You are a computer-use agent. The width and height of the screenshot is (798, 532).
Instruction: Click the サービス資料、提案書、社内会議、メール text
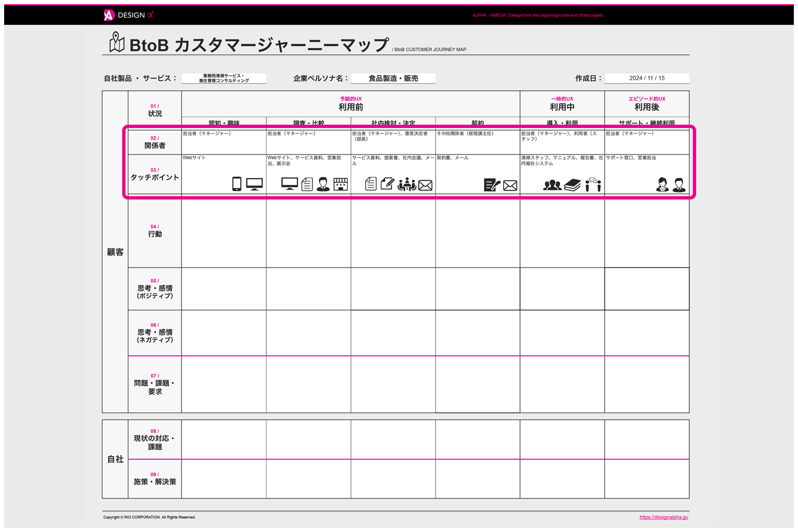(393, 160)
